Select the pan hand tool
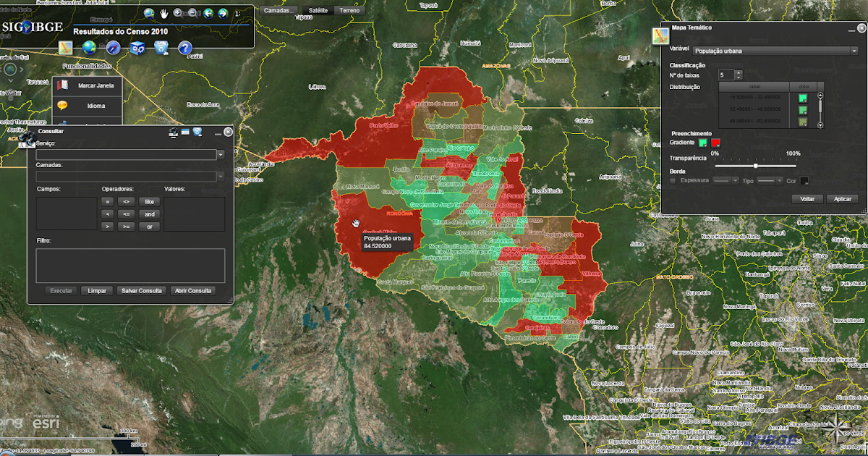The image size is (868, 456). tap(164, 12)
